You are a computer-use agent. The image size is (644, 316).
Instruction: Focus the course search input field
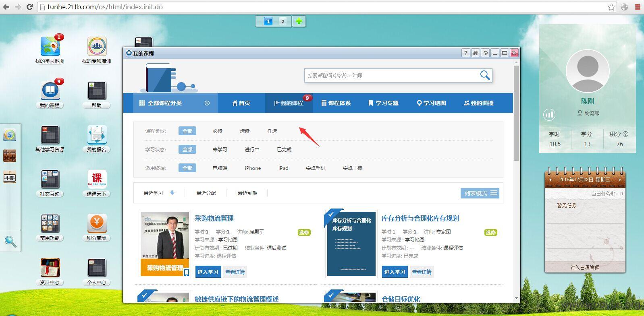pyautogui.click(x=391, y=75)
